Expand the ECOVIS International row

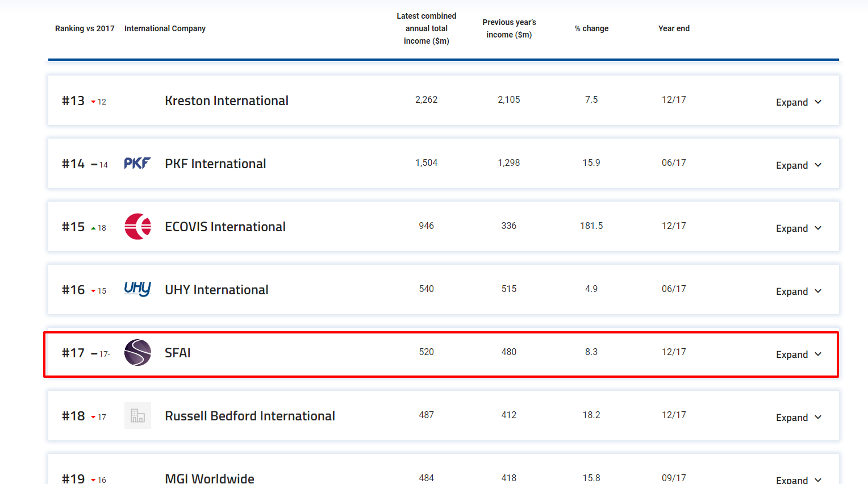pyautogui.click(x=799, y=228)
